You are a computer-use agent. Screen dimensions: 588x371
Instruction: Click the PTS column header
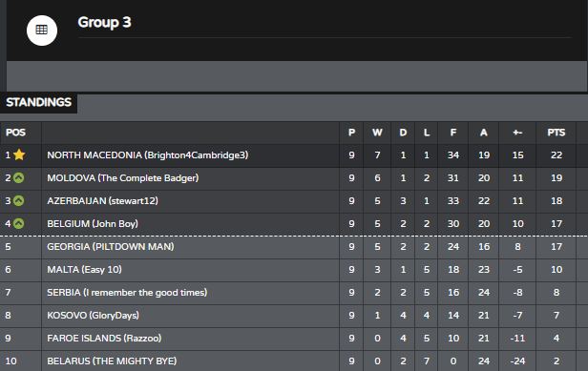[x=556, y=133]
